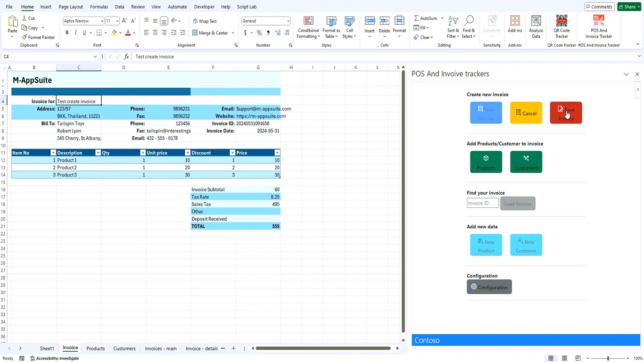Toggle Merge & Center
The height and width of the screenshot is (362, 644).
pyautogui.click(x=210, y=33)
